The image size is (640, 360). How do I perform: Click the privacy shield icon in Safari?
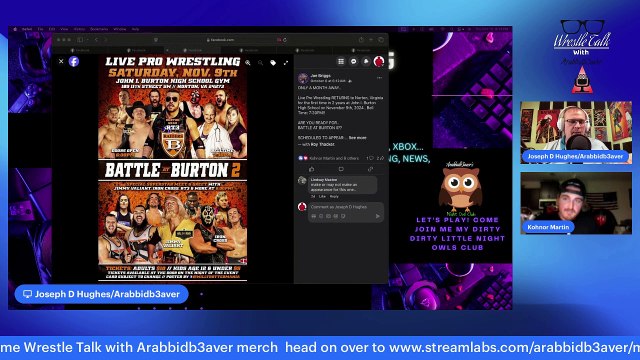coord(156,40)
